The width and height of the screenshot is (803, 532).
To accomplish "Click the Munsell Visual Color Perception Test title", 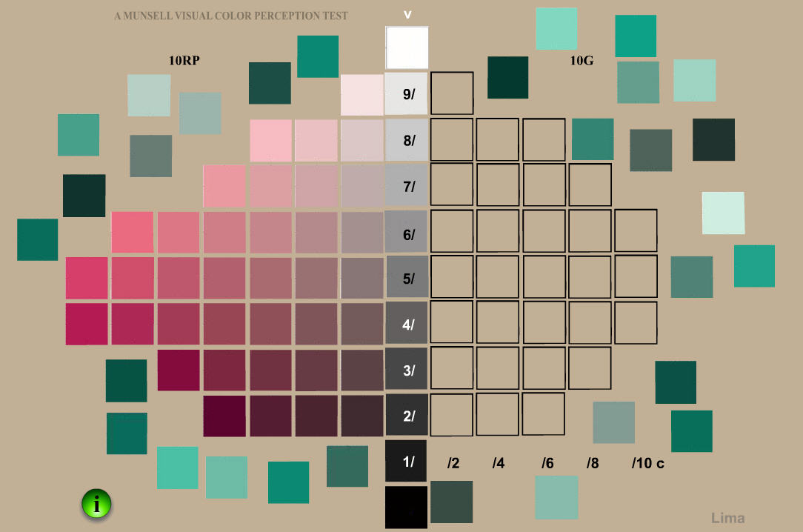I will pyautogui.click(x=231, y=15).
